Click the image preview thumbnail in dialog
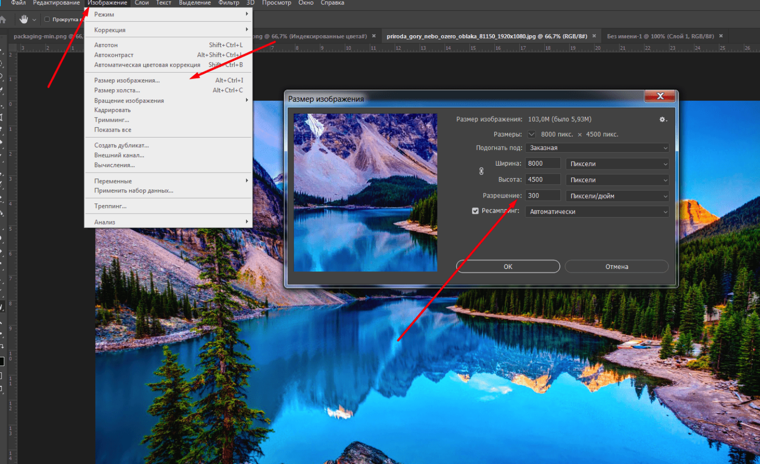760x464 pixels. coord(365,191)
